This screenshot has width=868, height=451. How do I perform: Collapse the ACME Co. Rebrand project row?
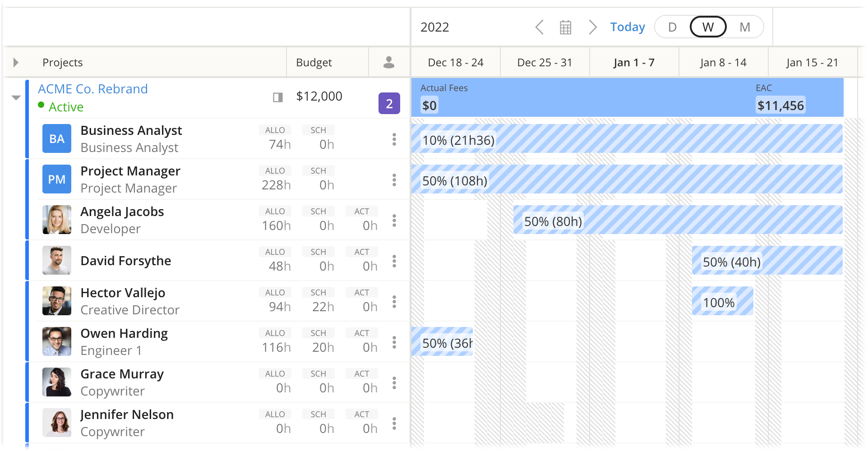(x=16, y=97)
